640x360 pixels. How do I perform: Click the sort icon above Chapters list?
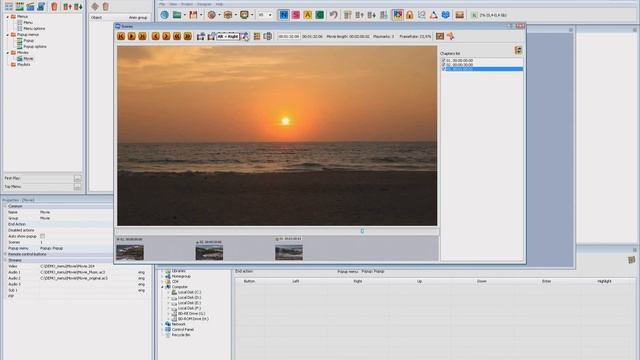(518, 50)
